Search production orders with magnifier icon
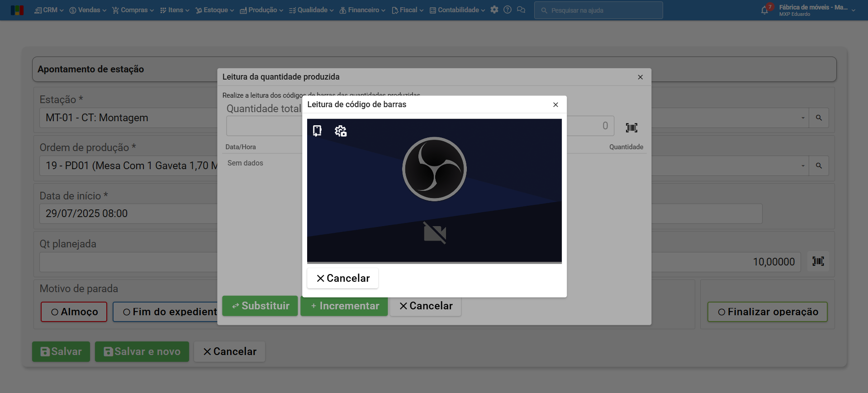868x393 pixels. pyautogui.click(x=819, y=166)
